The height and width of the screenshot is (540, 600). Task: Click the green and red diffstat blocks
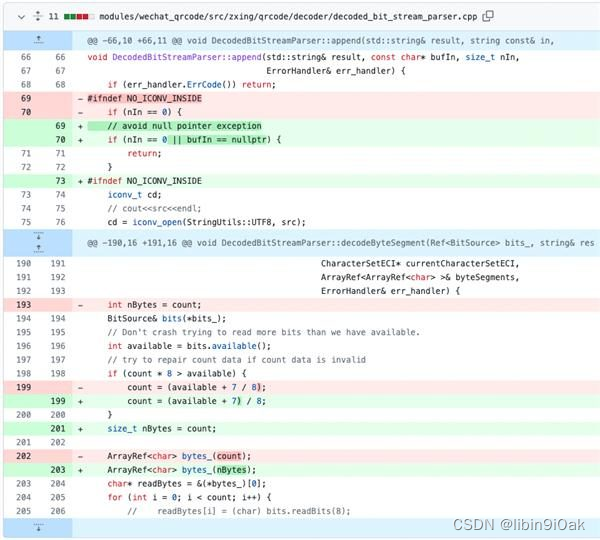pos(78,17)
